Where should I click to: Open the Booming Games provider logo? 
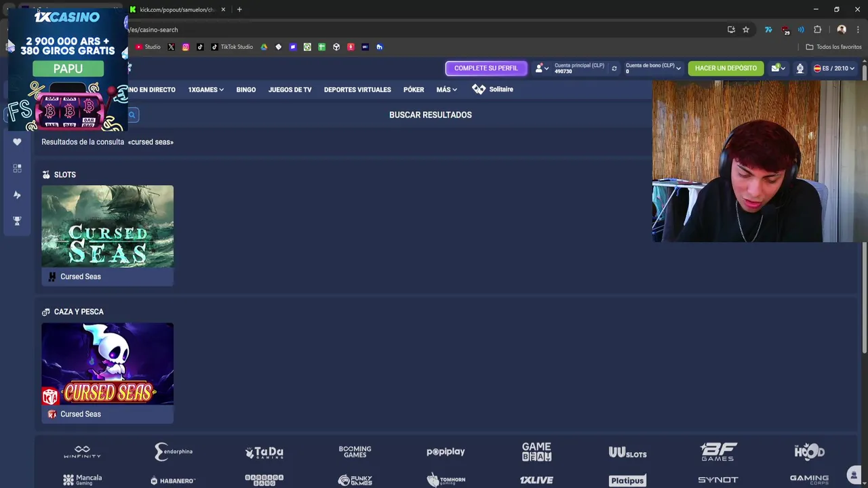tap(355, 451)
